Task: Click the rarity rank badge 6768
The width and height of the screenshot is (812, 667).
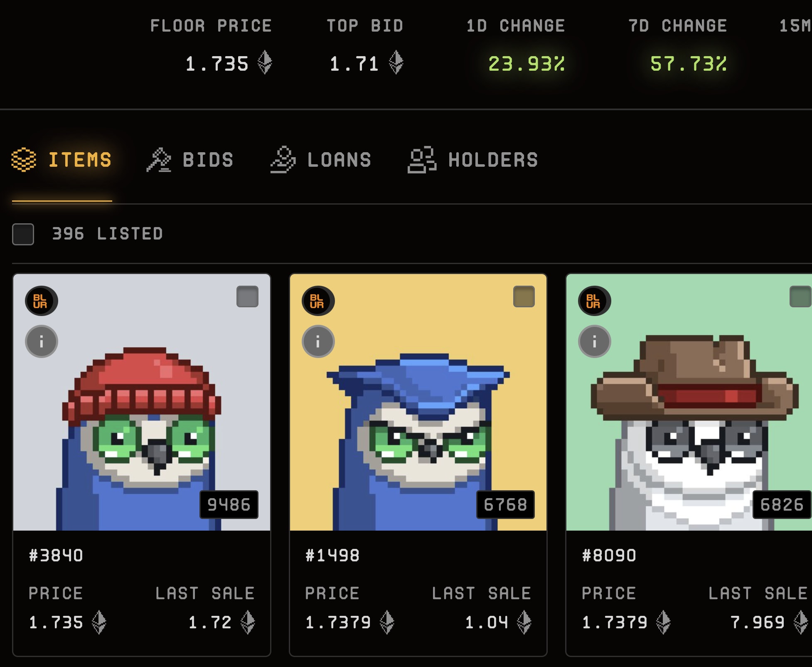Action: tap(505, 504)
